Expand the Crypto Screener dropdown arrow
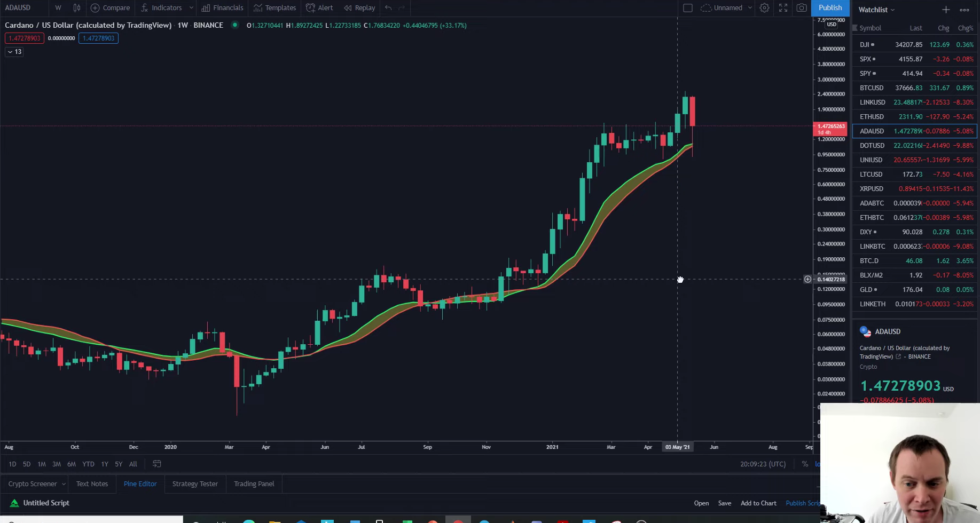The width and height of the screenshot is (980, 523). [64, 484]
